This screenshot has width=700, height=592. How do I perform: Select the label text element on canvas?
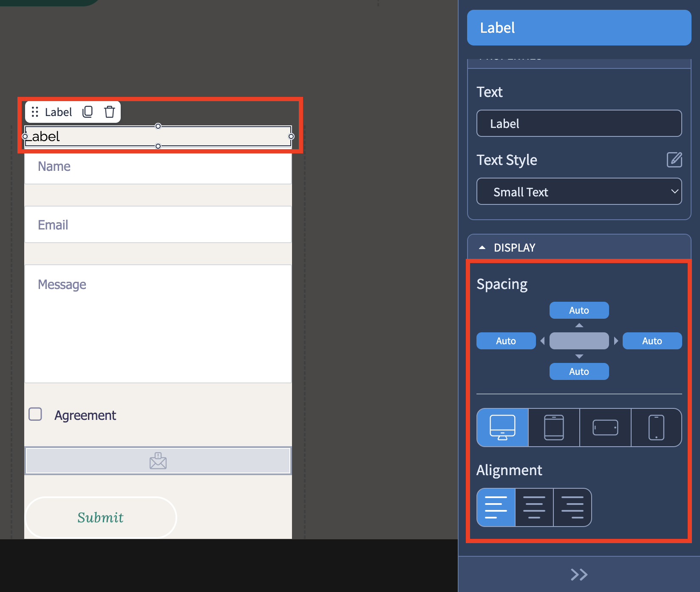158,136
